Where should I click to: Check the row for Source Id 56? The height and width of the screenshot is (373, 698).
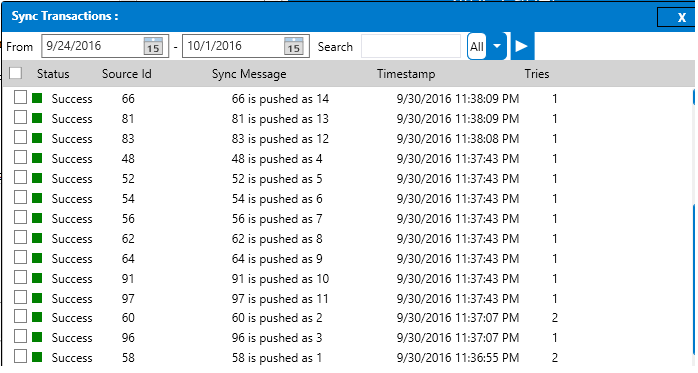(x=20, y=217)
